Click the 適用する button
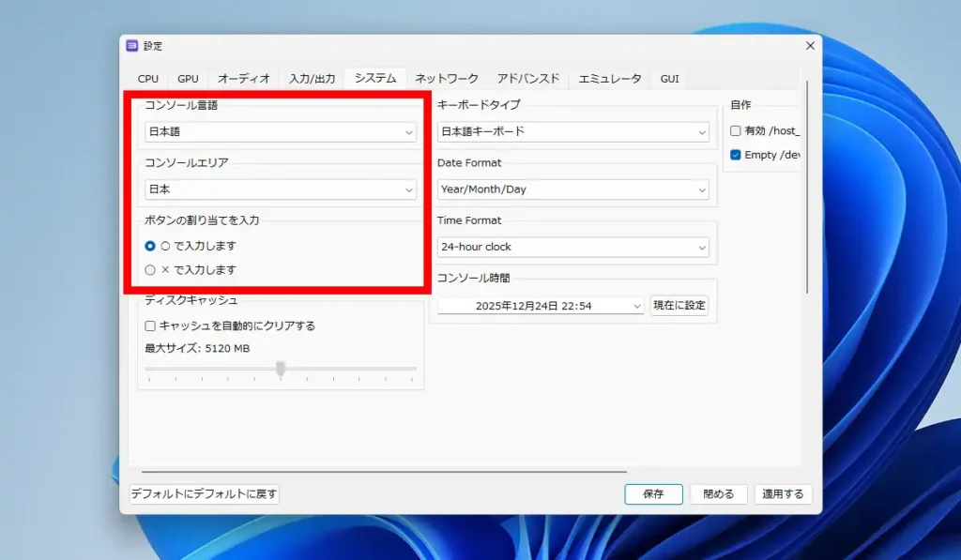Image resolution: width=961 pixels, height=560 pixels. (783, 494)
